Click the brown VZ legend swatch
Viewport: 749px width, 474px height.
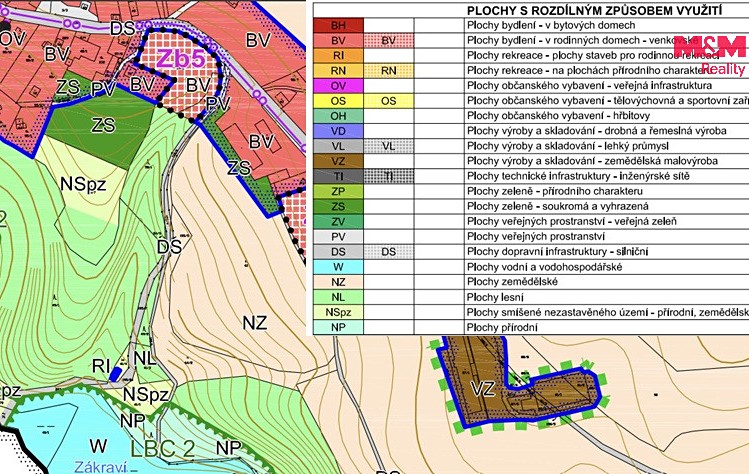point(338,161)
